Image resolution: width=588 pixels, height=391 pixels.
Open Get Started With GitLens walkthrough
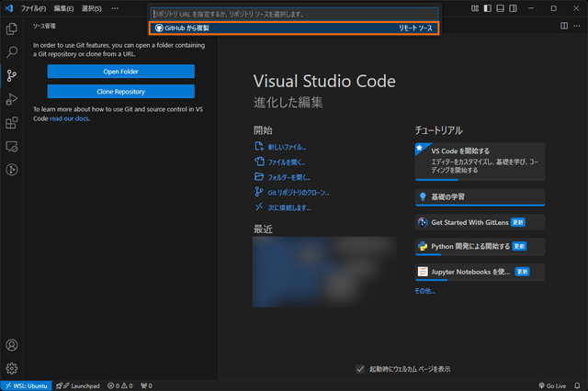[x=480, y=222]
